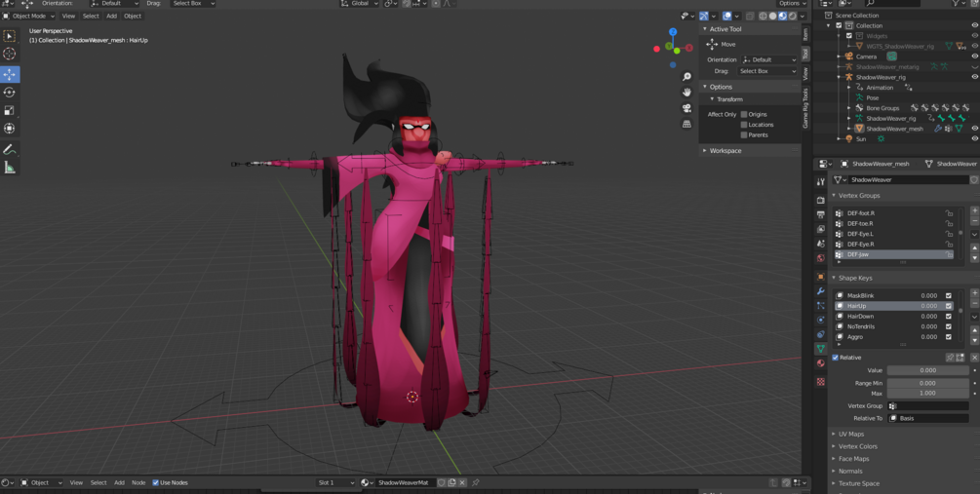Screen dimensions: 980x494
Task: Expand the UV Maps panel
Action: 850,434
